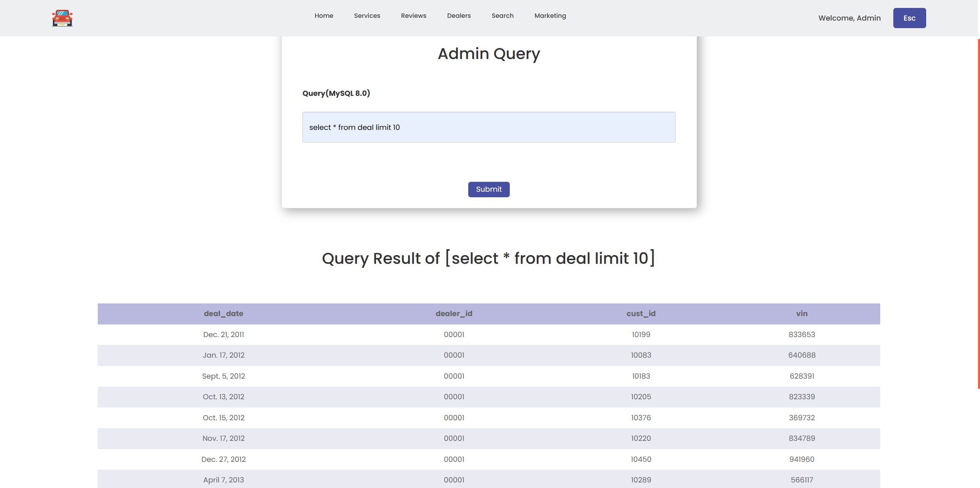Screen dimensions: 980x488
Task: Navigate to the Dealers page
Action: coord(459,16)
